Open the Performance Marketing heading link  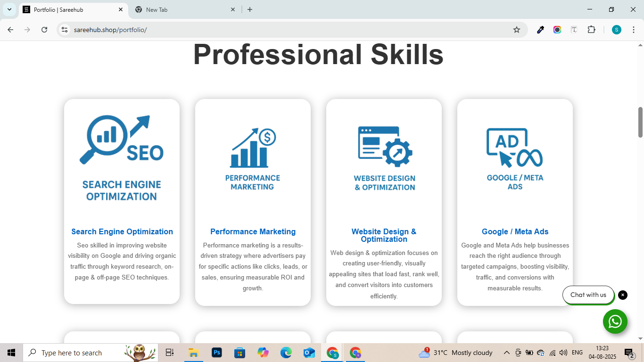253,231
